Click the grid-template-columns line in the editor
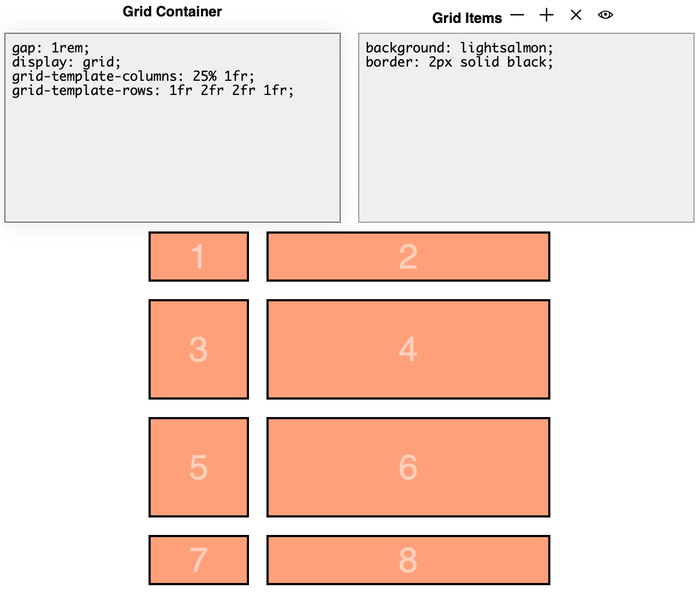This screenshot has height=595, width=700. pos(133,76)
